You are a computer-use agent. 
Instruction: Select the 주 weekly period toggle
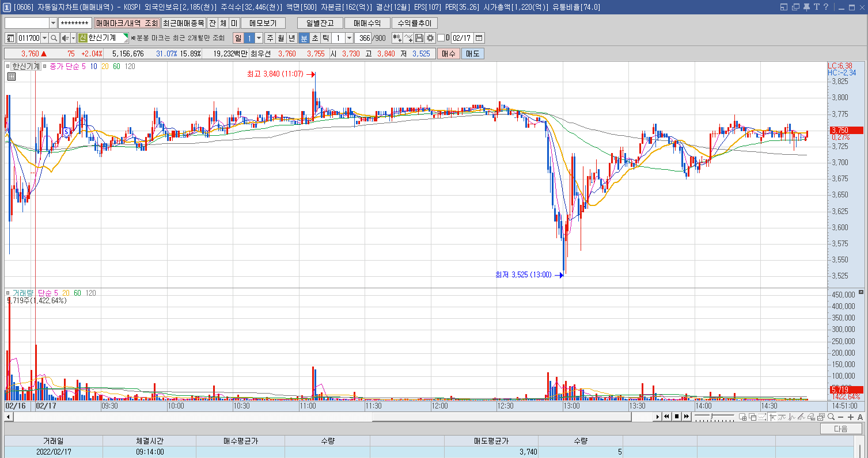[271, 38]
